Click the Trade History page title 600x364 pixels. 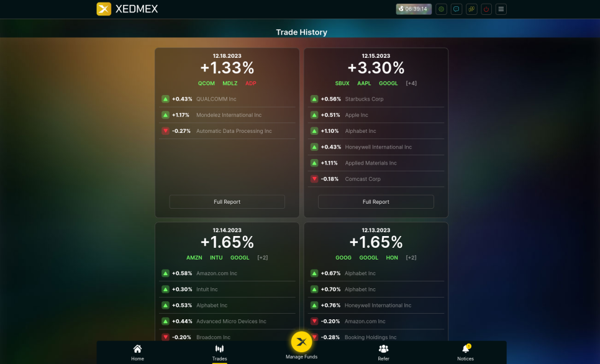(x=301, y=32)
